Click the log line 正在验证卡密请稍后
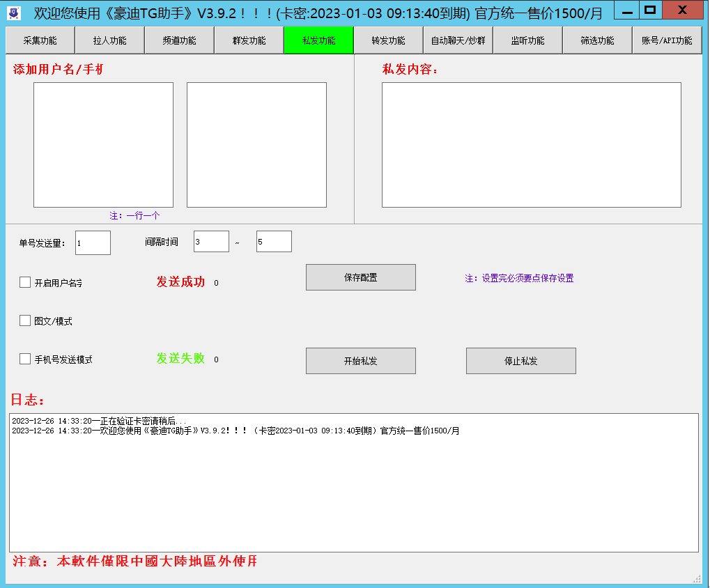This screenshot has height=588, width=710. pyautogui.click(x=99, y=421)
